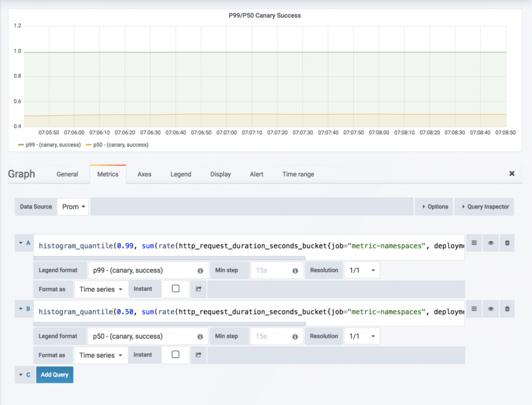Click the share link icon next to query B's Instant checkbox
This screenshot has height=405, width=532.
pyautogui.click(x=198, y=355)
